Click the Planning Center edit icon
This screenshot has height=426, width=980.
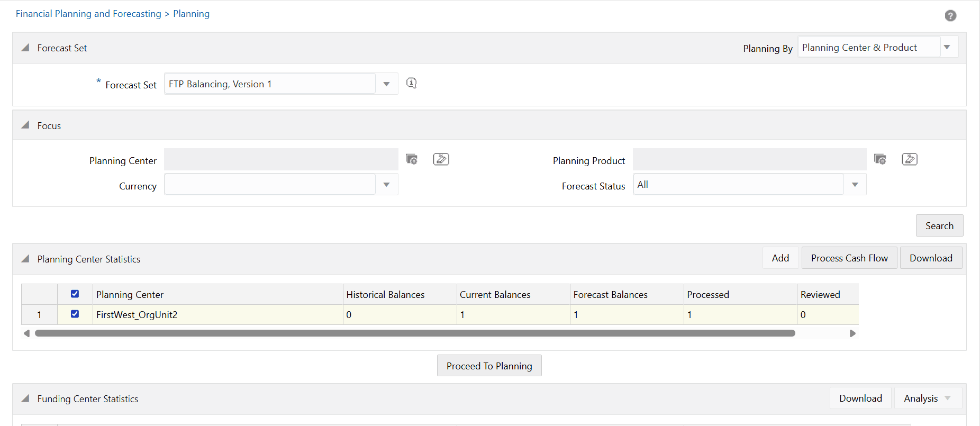point(441,159)
